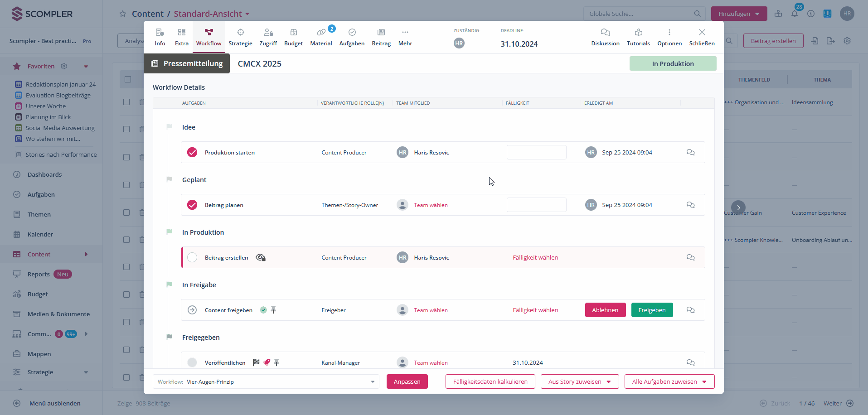Select the header checkbox in the content table
This screenshot has width=868, height=415.
click(127, 79)
